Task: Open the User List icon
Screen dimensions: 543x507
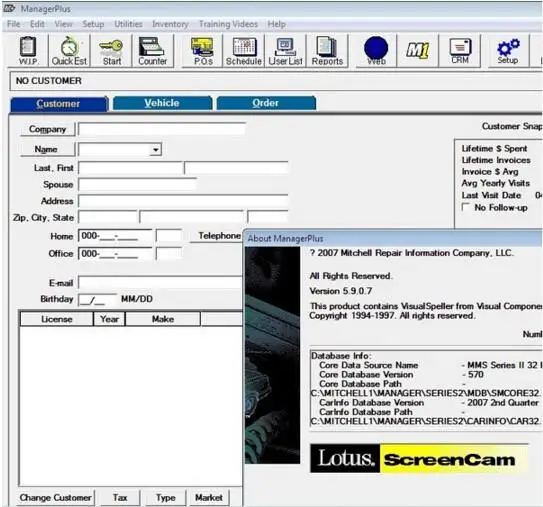Action: pos(285,51)
